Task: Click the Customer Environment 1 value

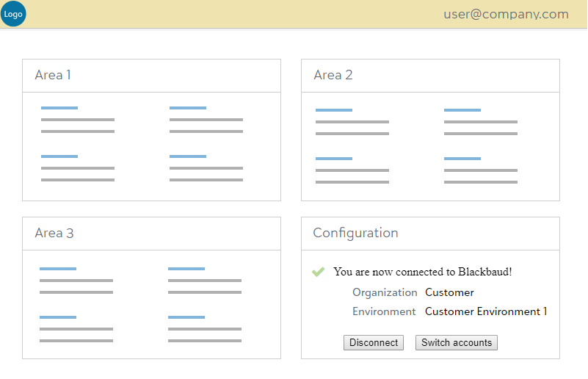Action: (486, 311)
